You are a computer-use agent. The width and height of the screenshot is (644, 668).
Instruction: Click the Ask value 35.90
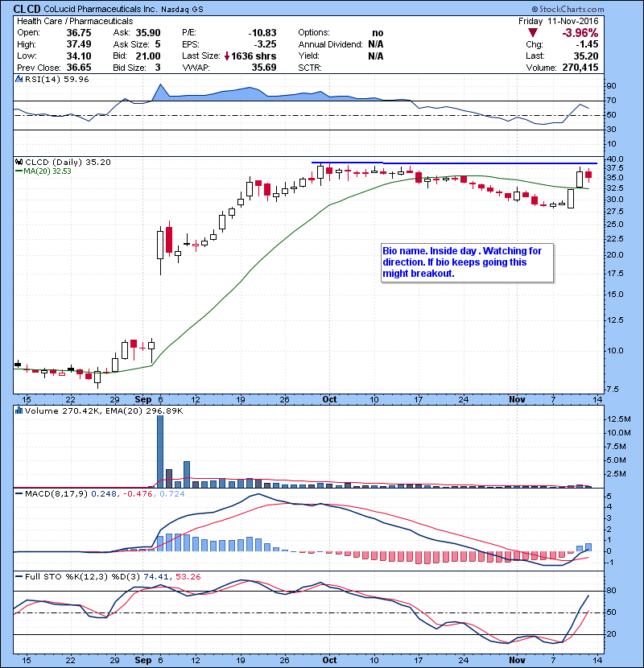(x=148, y=33)
